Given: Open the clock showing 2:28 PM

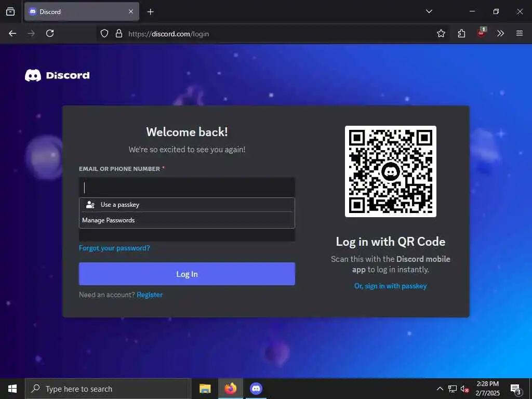Looking at the screenshot, I should 487,389.
